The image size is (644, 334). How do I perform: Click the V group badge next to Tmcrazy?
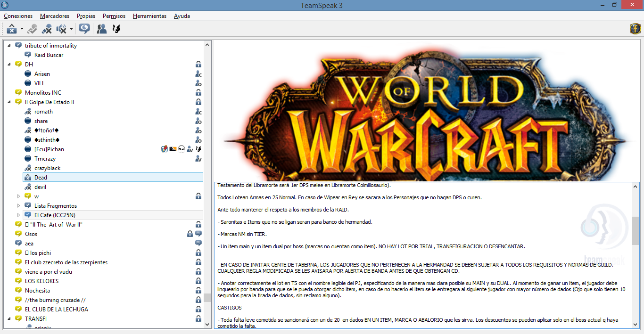pos(198,159)
